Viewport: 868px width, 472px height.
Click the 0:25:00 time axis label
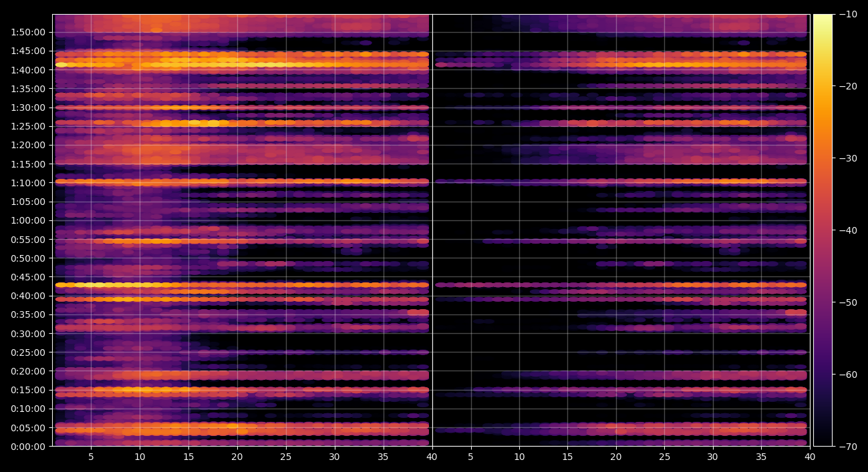pyautogui.click(x=27, y=352)
